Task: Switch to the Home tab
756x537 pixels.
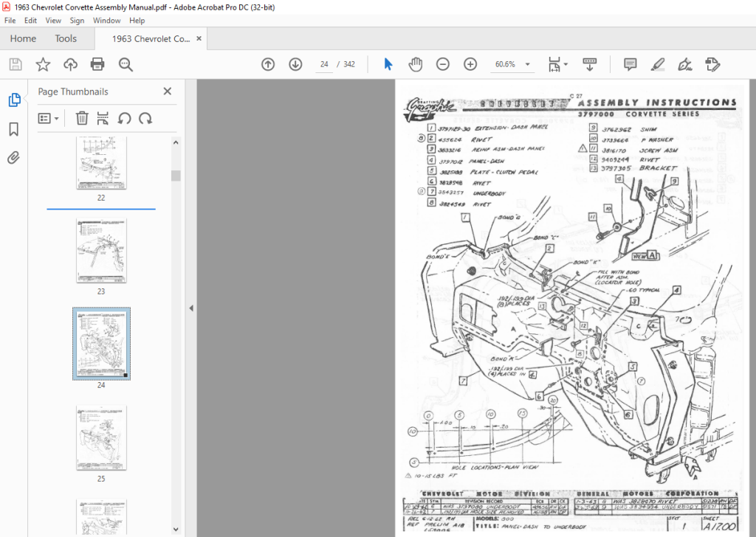Action: pyautogui.click(x=23, y=38)
